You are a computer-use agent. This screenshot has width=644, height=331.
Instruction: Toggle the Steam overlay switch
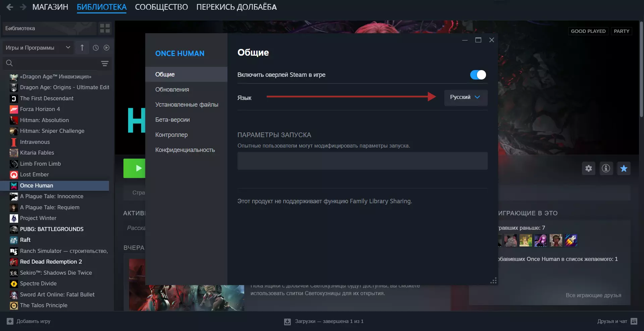click(478, 75)
